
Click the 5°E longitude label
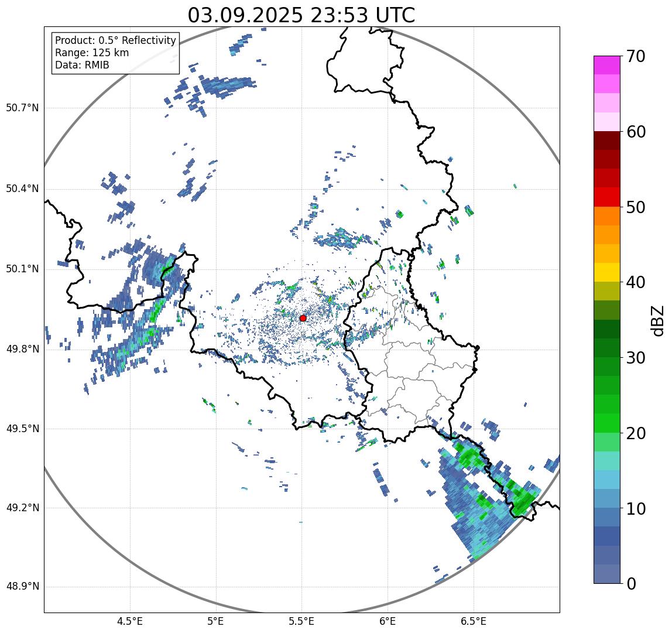215,621
